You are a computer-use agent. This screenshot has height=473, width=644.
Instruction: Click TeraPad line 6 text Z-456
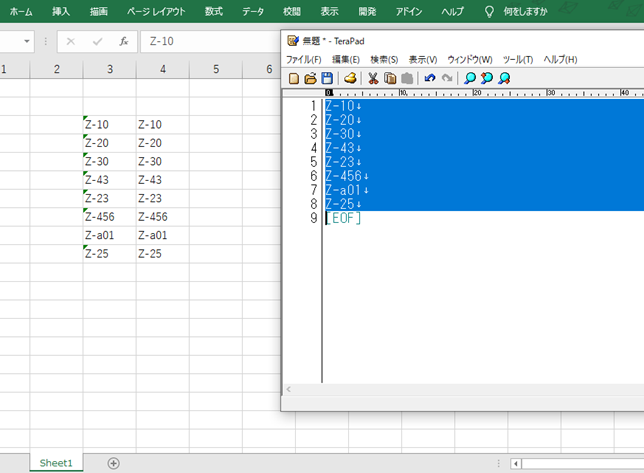[x=343, y=176]
